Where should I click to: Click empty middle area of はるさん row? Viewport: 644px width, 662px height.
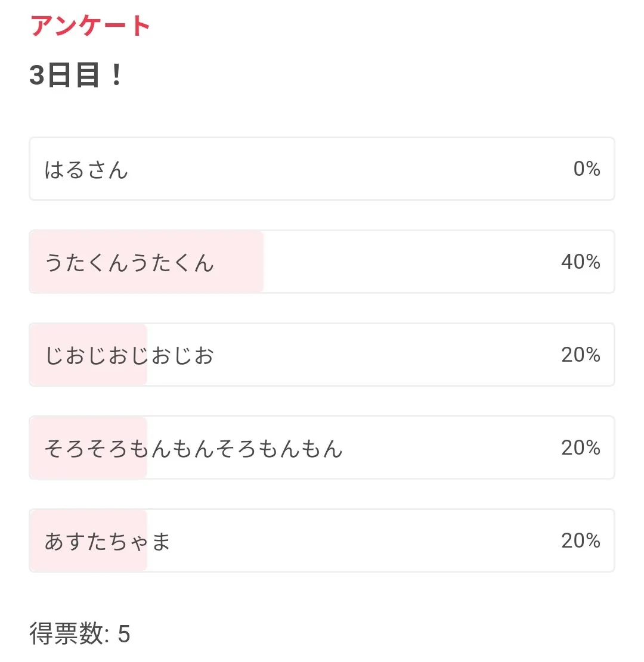(x=346, y=170)
